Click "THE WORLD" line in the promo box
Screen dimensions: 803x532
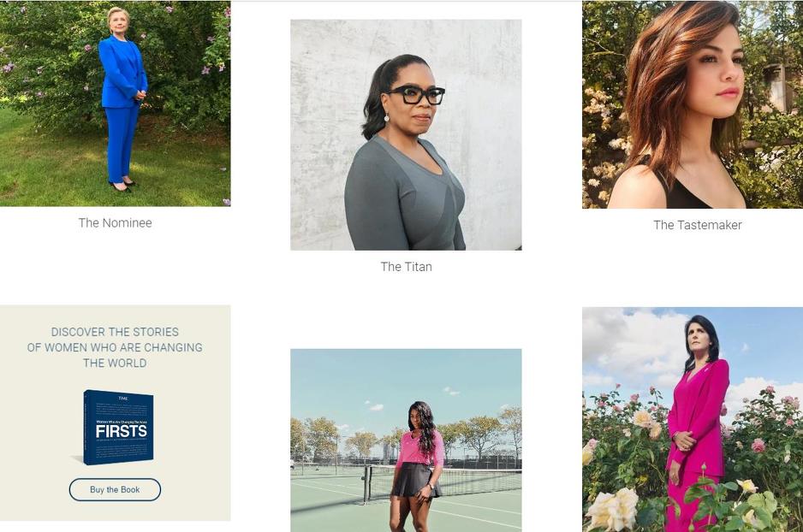pos(116,364)
